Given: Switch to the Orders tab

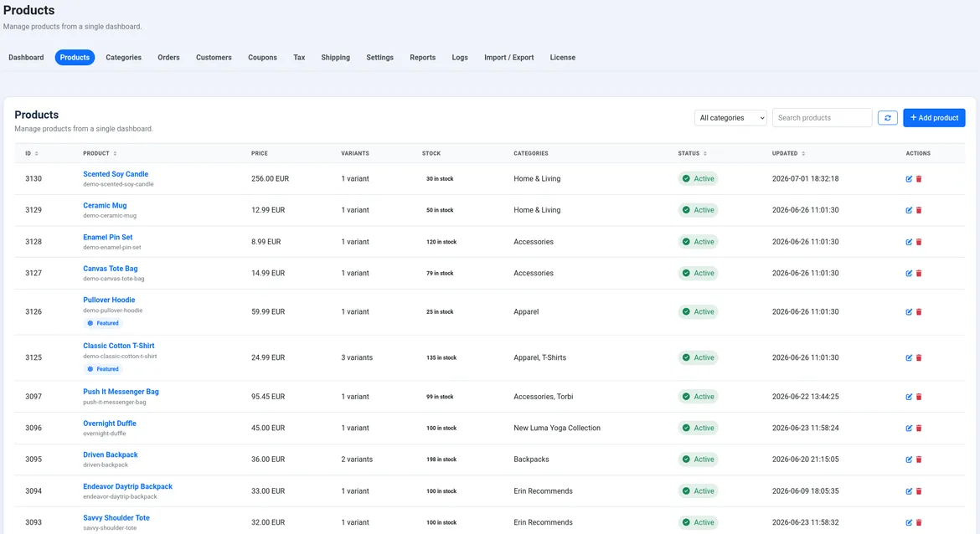Looking at the screenshot, I should point(168,58).
